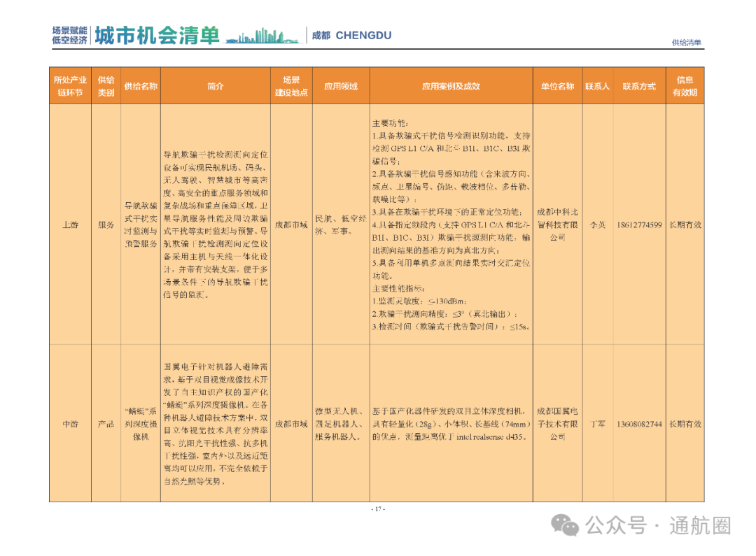Click phone number 13608082744

(639, 424)
